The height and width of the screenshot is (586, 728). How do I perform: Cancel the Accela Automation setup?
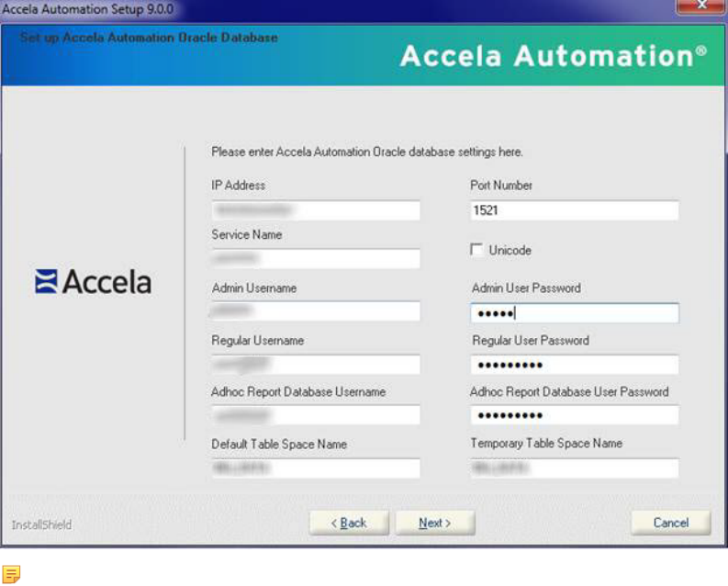[671, 523]
